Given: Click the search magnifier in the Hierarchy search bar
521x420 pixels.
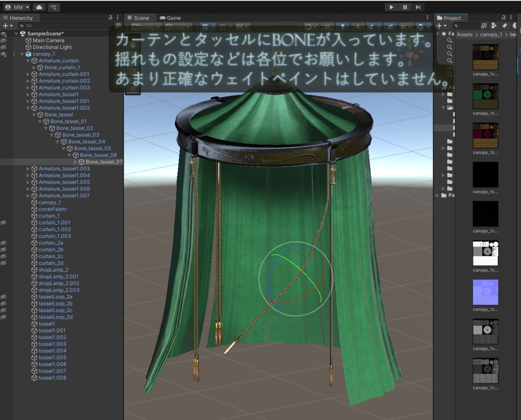Looking at the screenshot, I should pyautogui.click(x=22, y=24).
